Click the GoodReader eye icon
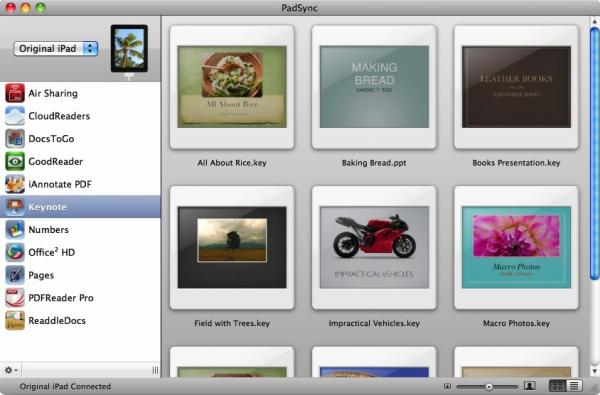600x395 pixels. (x=15, y=162)
